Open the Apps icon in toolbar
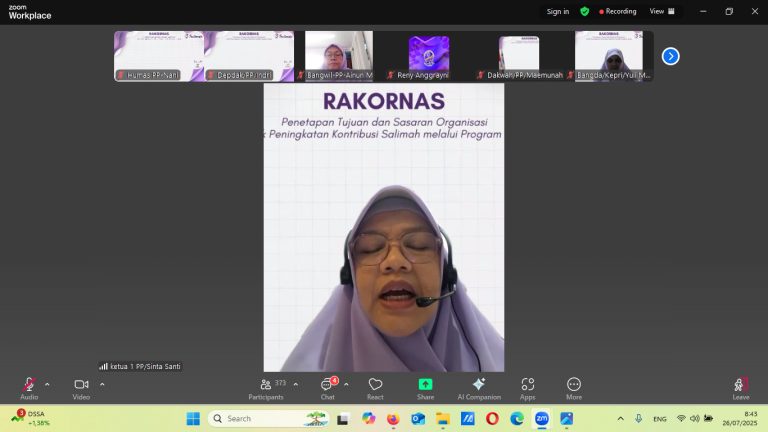The height and width of the screenshot is (432, 768). [528, 384]
